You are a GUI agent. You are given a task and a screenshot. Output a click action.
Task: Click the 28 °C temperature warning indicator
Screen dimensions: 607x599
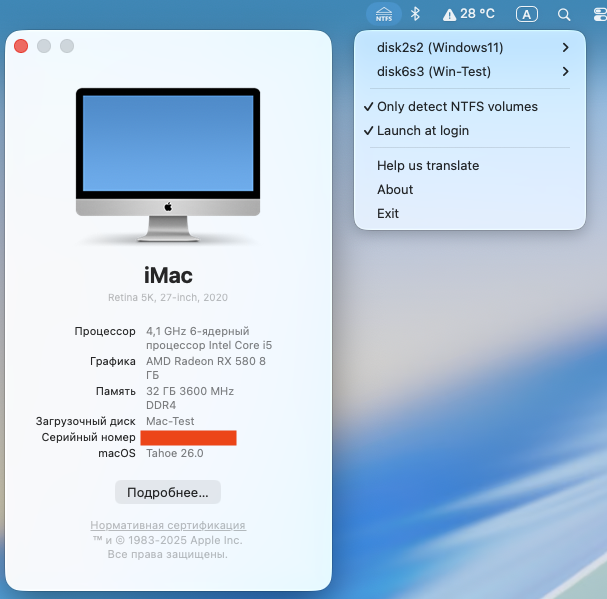pos(468,14)
